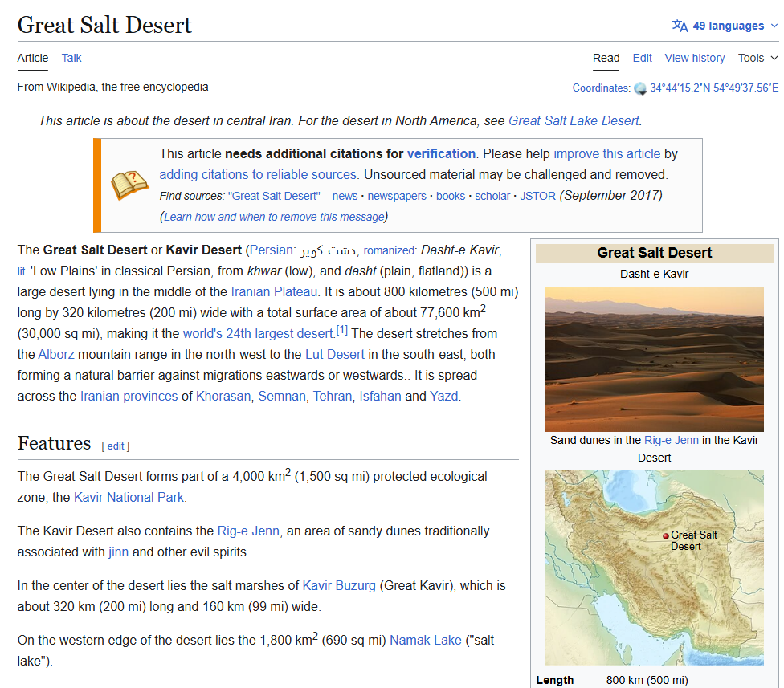Open the Edit tab

[642, 58]
